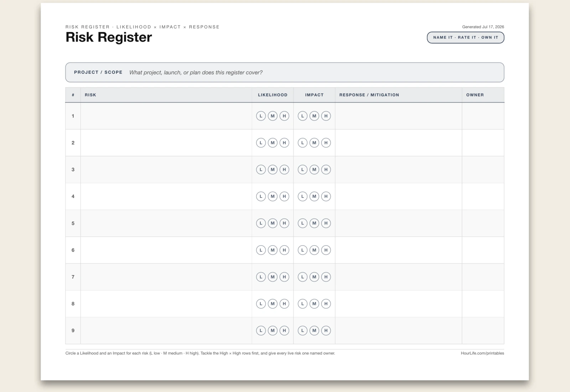Click the LIKELIHOOD column header
Image resolution: width=570 pixels, height=392 pixels.
coord(273,95)
